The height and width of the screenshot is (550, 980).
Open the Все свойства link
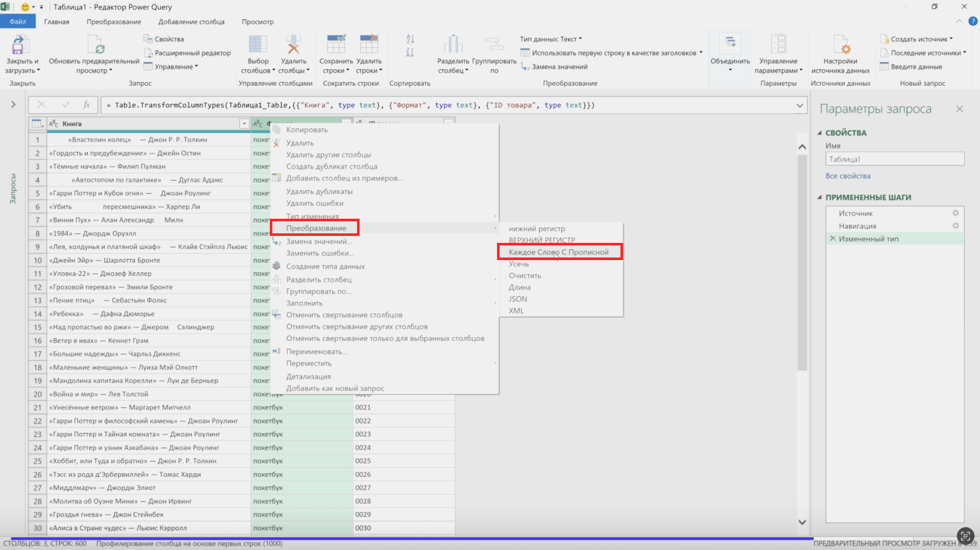tap(848, 176)
